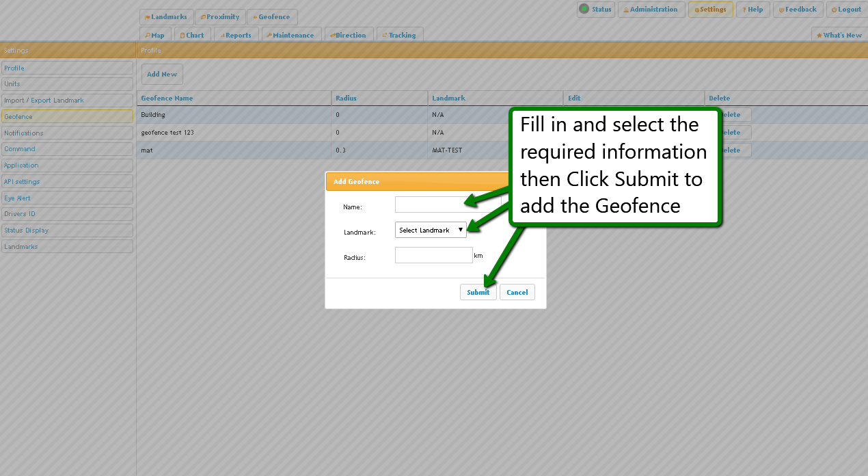This screenshot has height=476, width=868.
Task: Go to the Tracking tab
Action: (x=399, y=35)
